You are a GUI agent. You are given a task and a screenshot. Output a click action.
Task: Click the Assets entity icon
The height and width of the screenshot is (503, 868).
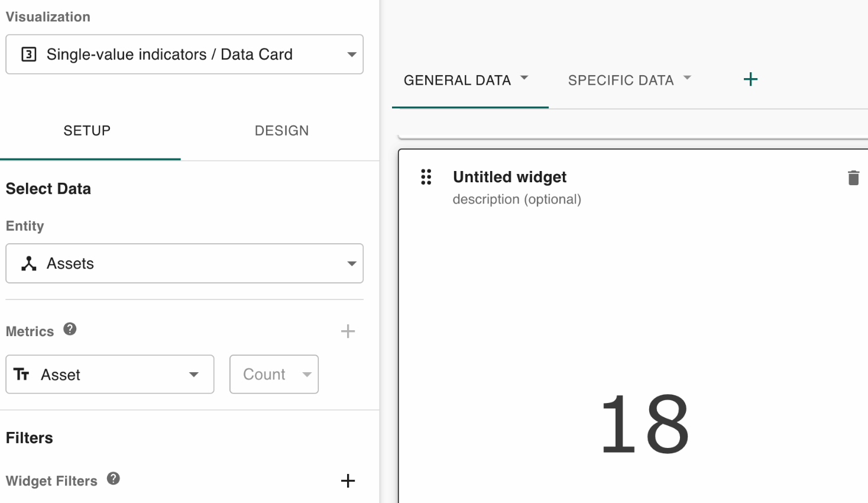[x=28, y=263]
